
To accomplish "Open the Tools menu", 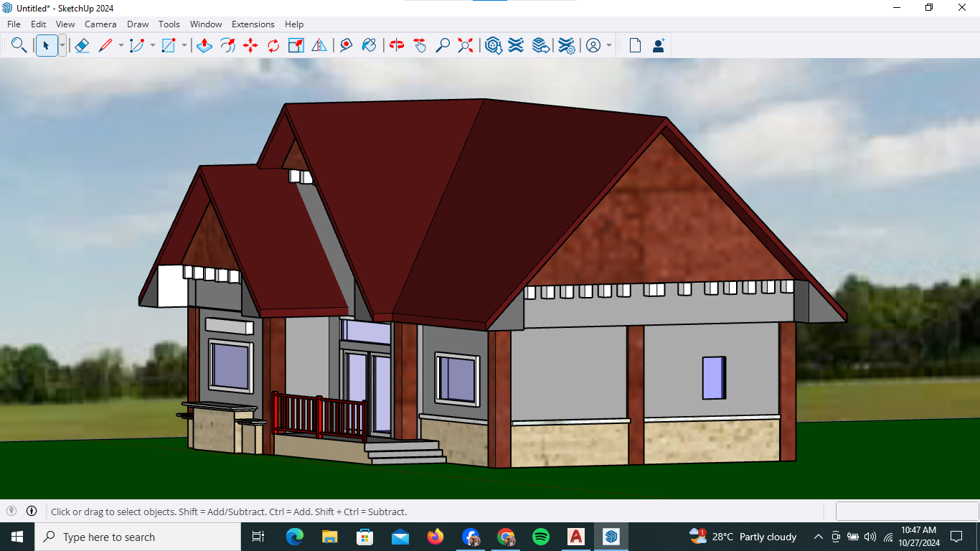I will coord(169,24).
